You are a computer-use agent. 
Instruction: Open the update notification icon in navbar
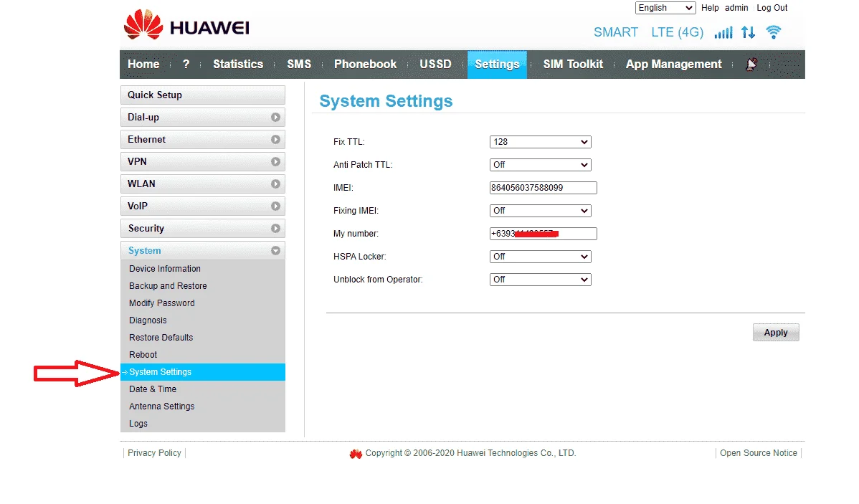751,64
